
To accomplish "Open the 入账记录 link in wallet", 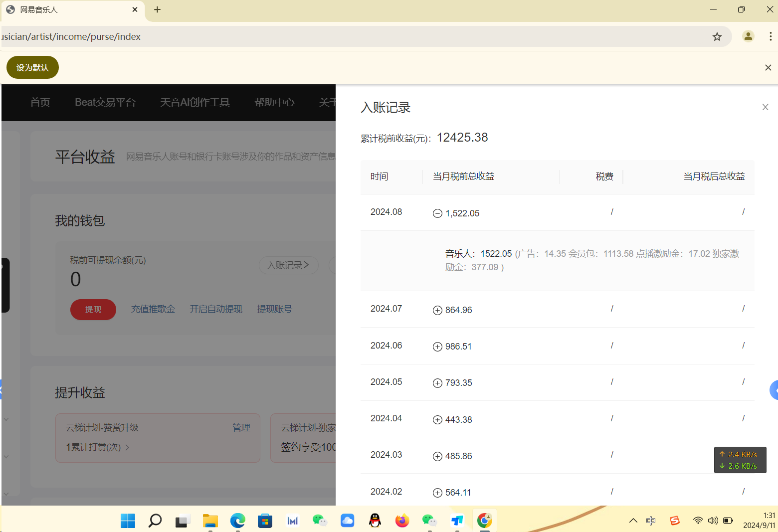I will click(x=288, y=265).
